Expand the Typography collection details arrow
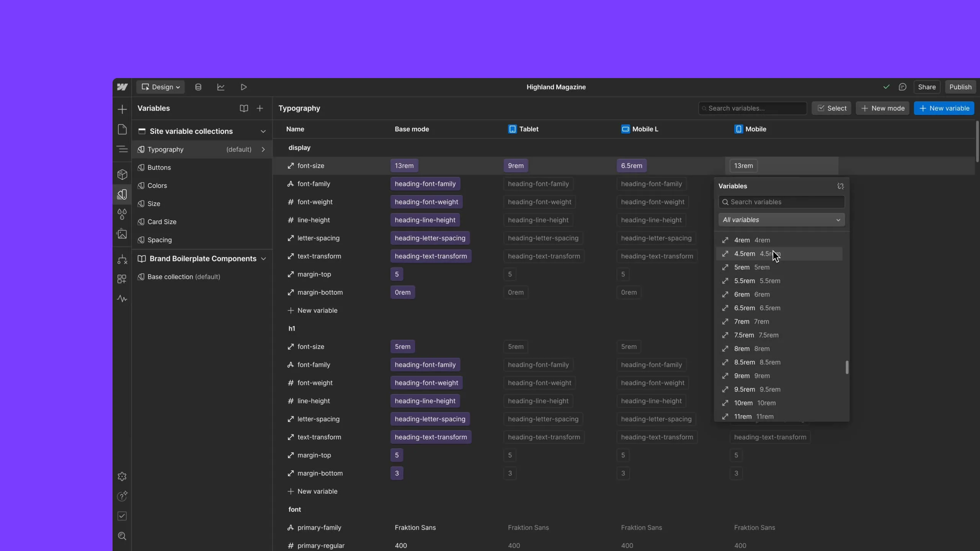 pos(263,149)
